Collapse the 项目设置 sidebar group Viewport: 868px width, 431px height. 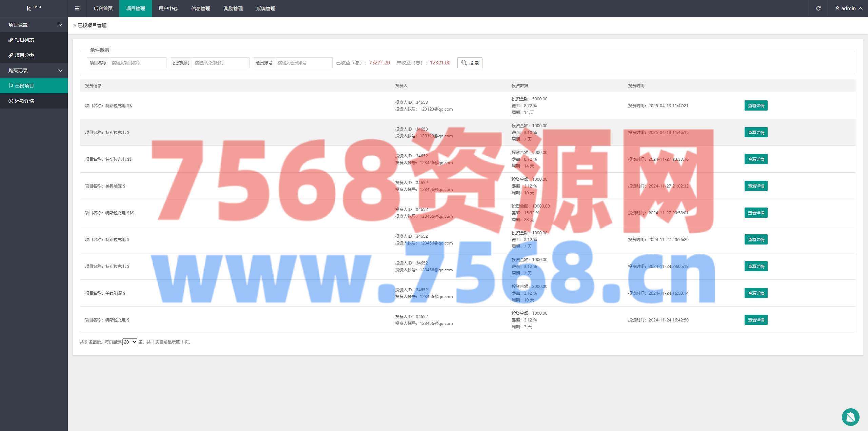34,25
